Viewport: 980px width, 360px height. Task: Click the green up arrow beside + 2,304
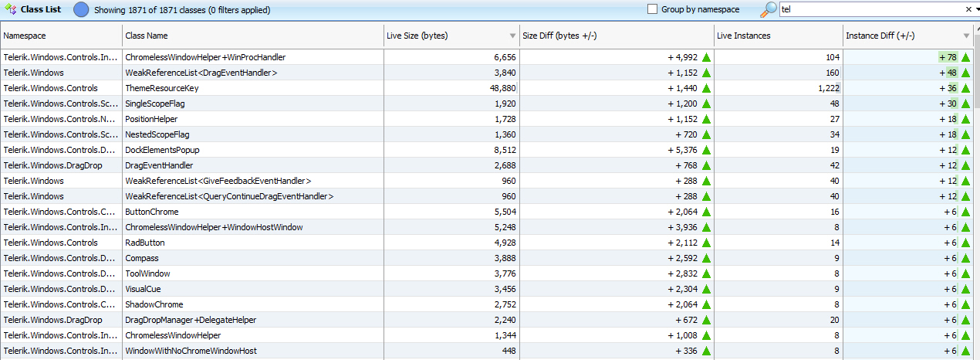tap(706, 289)
